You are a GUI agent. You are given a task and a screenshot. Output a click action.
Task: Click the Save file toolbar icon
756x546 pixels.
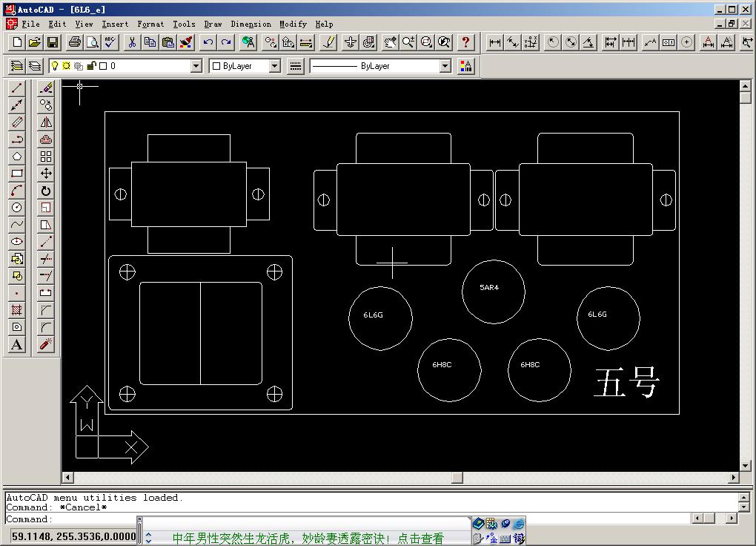click(x=53, y=42)
